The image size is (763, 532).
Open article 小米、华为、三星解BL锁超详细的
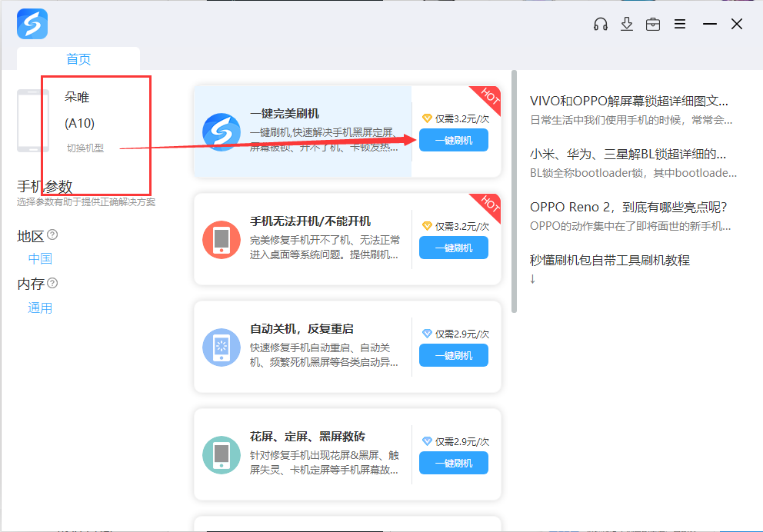coord(628,155)
